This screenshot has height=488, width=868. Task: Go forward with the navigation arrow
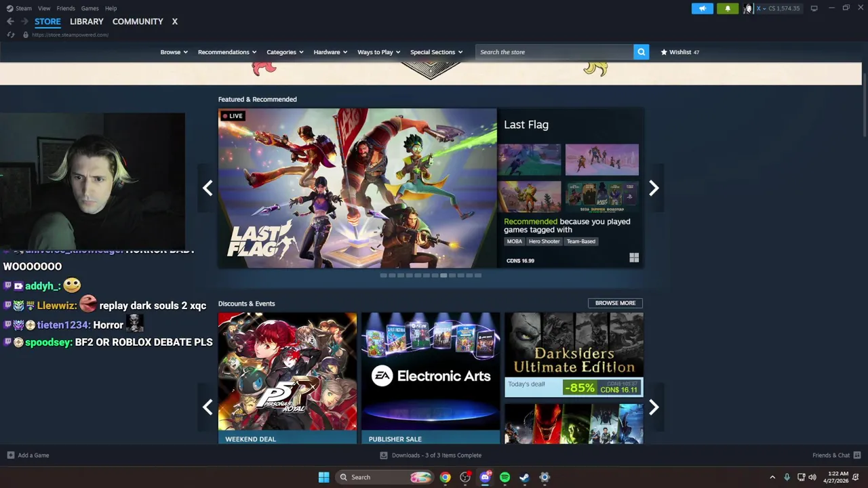pyautogui.click(x=24, y=22)
